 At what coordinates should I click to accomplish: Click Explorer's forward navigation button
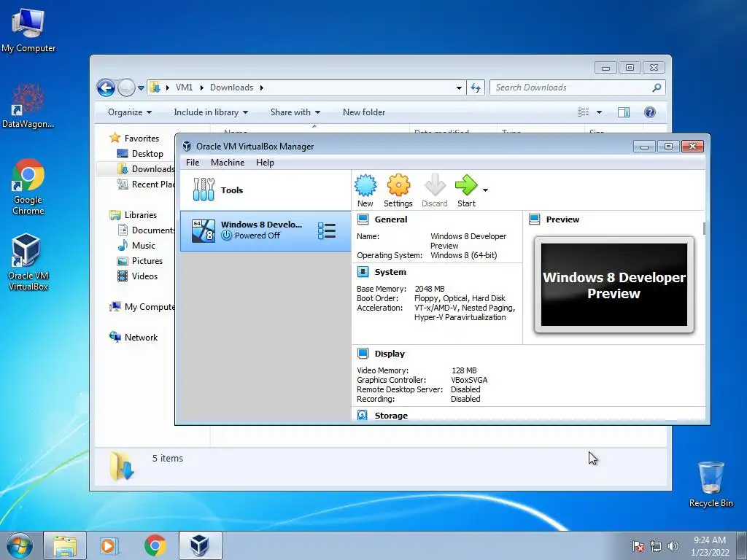[x=126, y=87]
